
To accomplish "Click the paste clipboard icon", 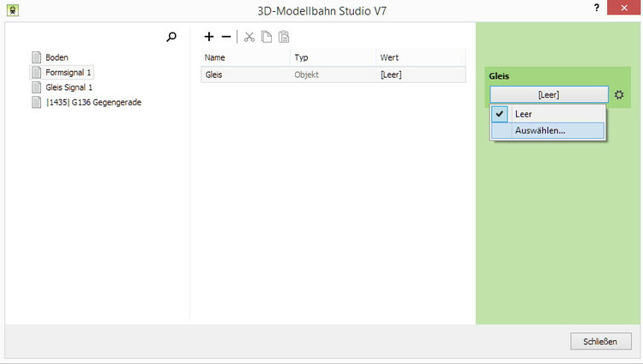I will (284, 37).
